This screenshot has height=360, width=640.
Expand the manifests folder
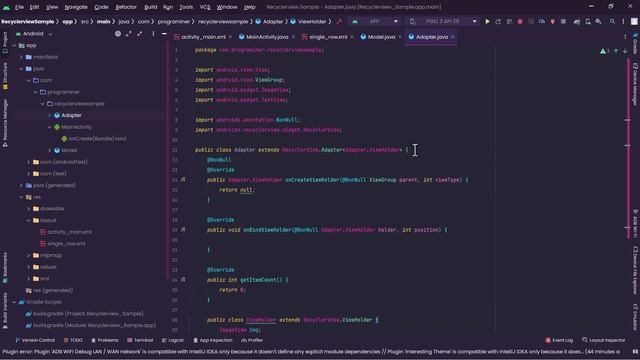click(x=21, y=57)
